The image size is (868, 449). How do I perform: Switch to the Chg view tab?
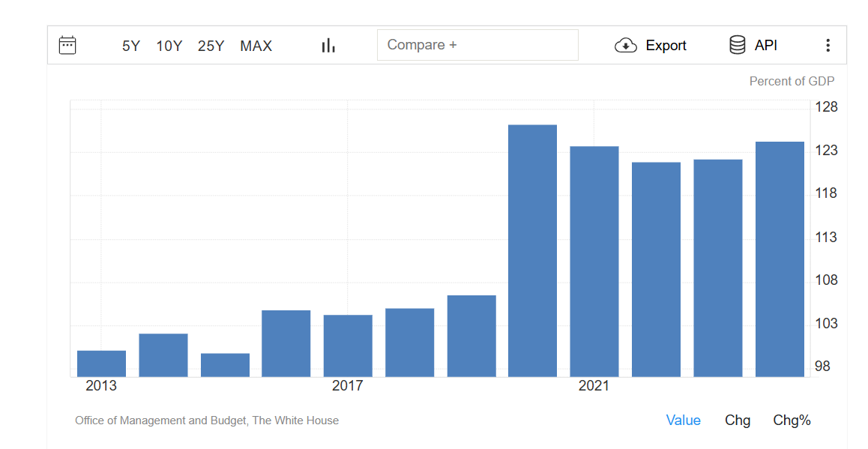(x=738, y=421)
